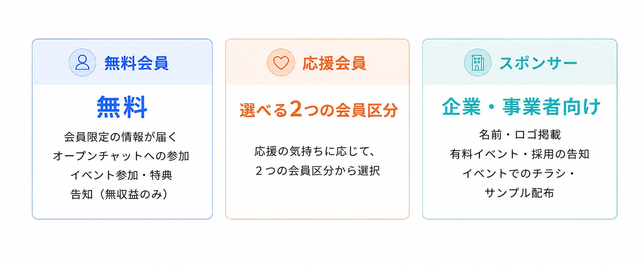Image resolution: width=644 pixels, height=265 pixels.
Task: Click the orange 選べる2つの会員区分 heading
Action: 319,109
